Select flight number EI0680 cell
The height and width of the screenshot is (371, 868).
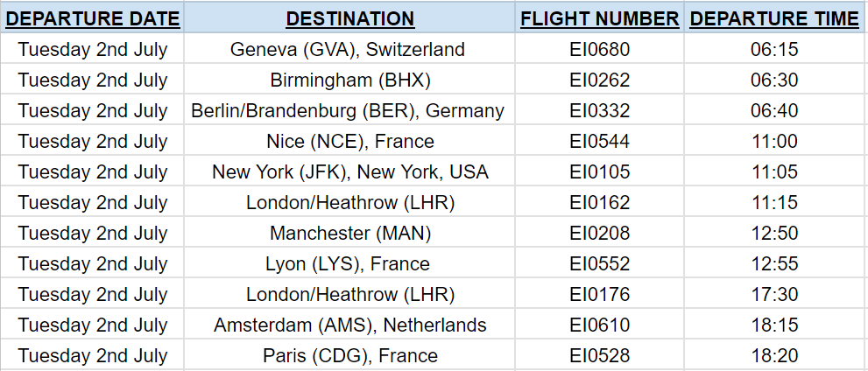coord(599,49)
